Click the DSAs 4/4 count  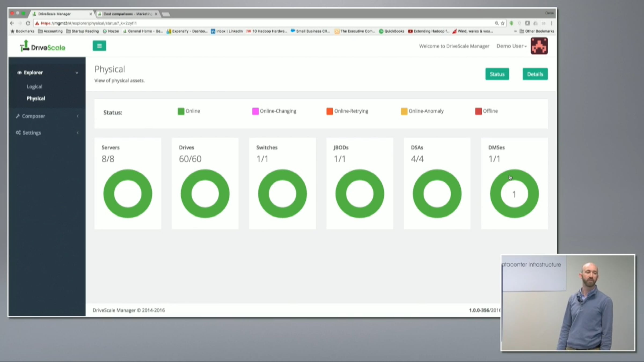417,159
